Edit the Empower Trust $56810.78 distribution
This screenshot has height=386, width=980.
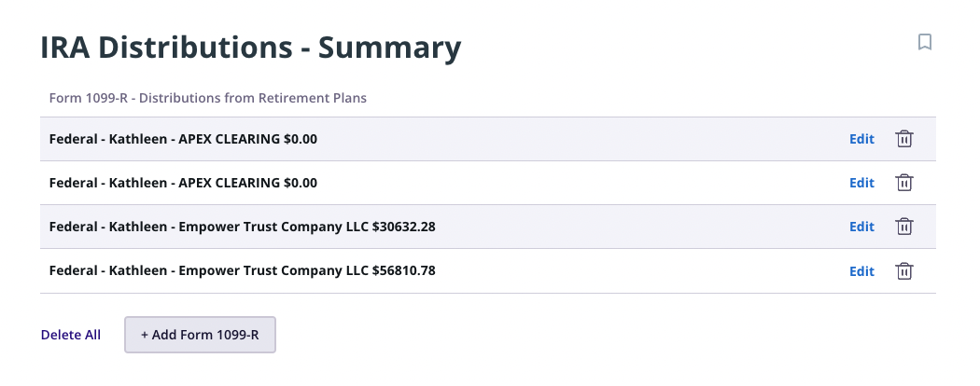point(861,271)
